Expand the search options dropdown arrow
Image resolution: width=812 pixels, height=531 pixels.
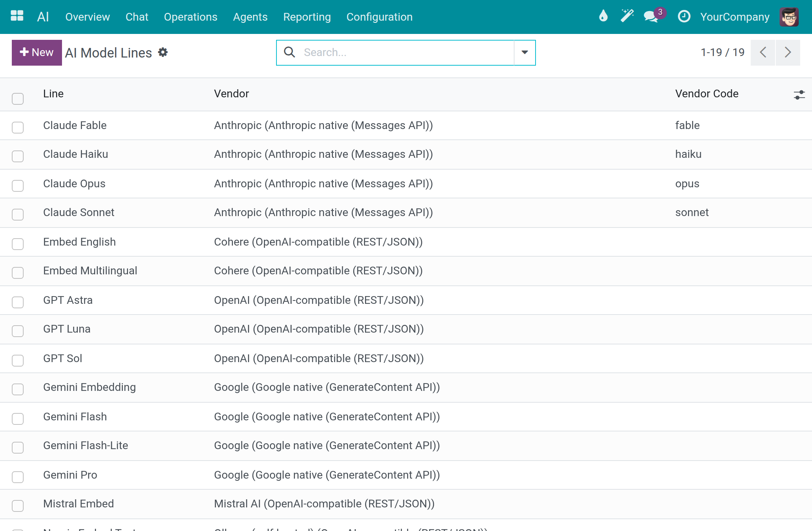click(525, 52)
